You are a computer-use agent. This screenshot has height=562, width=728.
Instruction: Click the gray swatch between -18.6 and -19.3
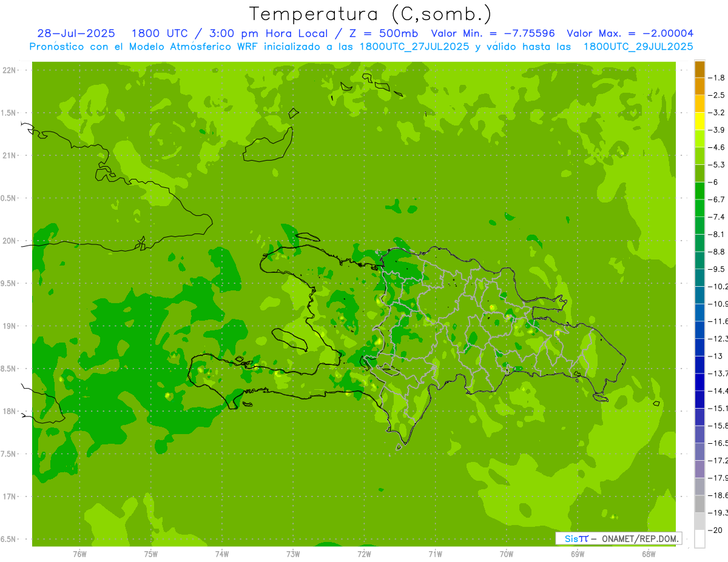(699, 504)
